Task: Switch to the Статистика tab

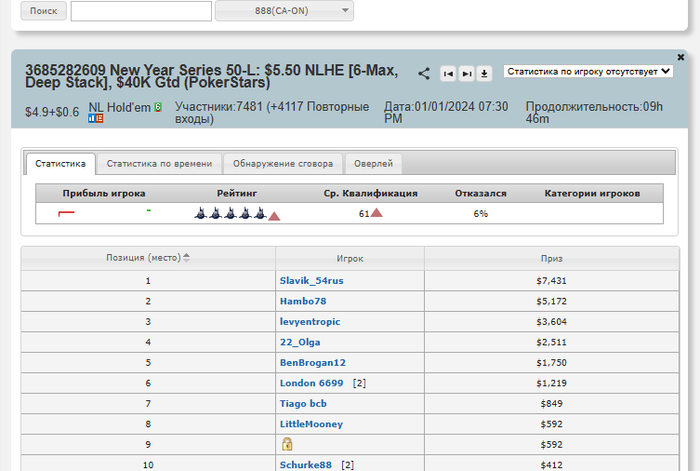Action: tap(60, 164)
